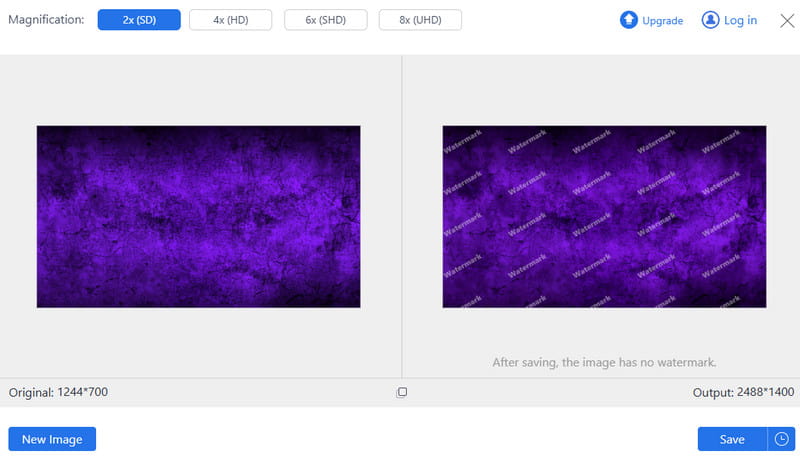
Task: Choose 4x (HD) magnification
Action: pos(231,20)
